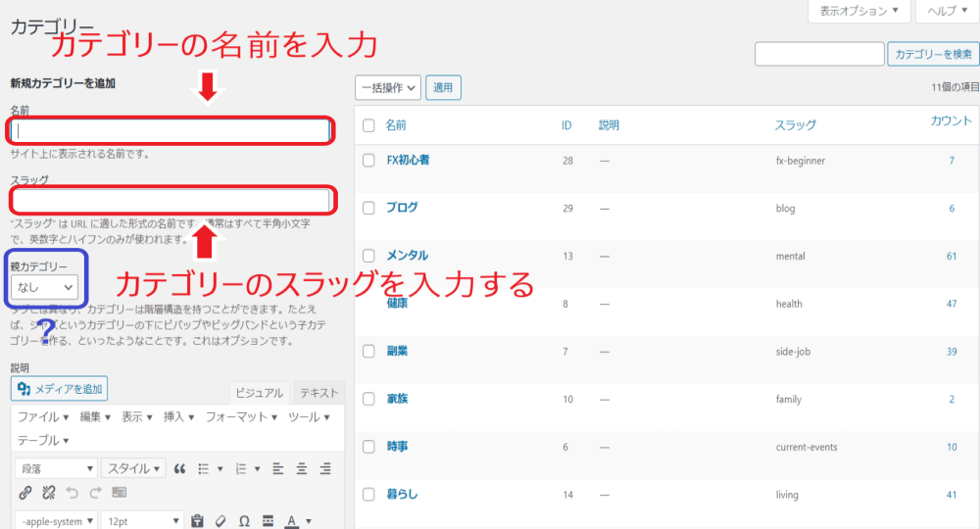This screenshot has height=529, width=980.
Task: Check the box for FX初心者 category
Action: tap(368, 160)
